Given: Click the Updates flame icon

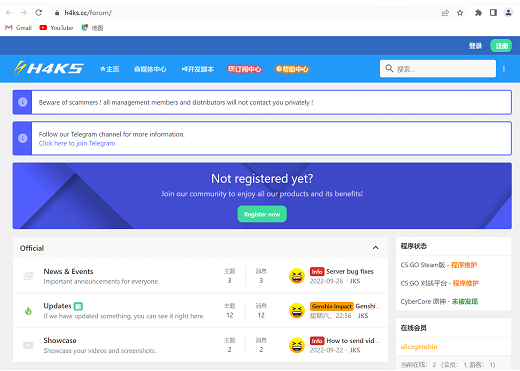Looking at the screenshot, I should click(28, 311).
